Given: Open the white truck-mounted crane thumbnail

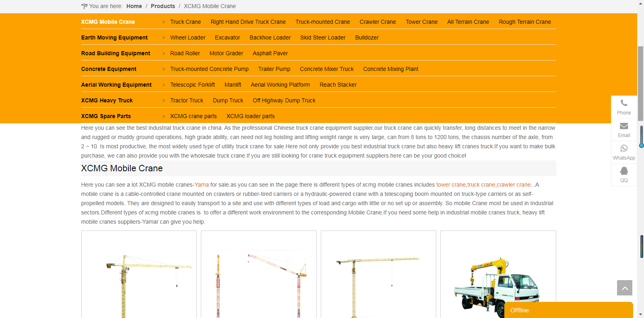Looking at the screenshot, I should [498, 274].
